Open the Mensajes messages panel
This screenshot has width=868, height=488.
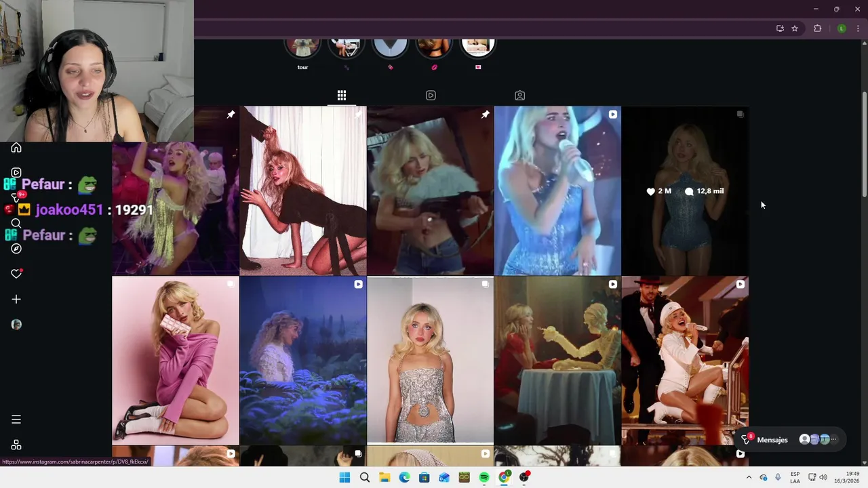coord(791,440)
